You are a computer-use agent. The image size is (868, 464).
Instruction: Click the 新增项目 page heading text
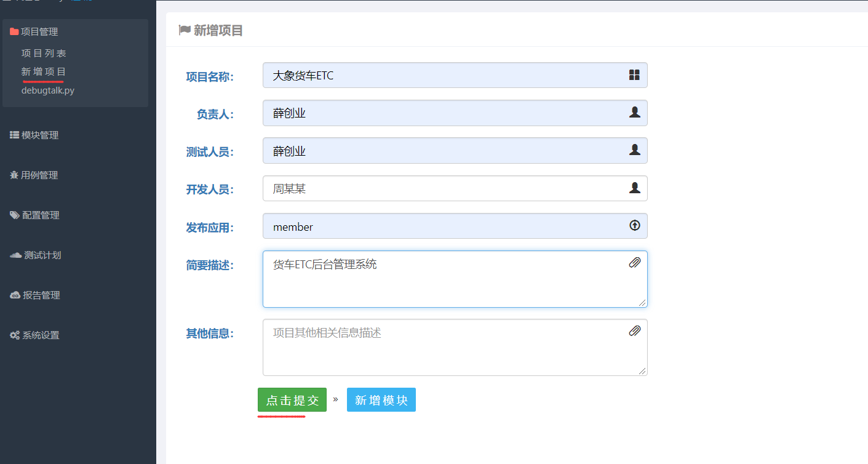tap(218, 30)
